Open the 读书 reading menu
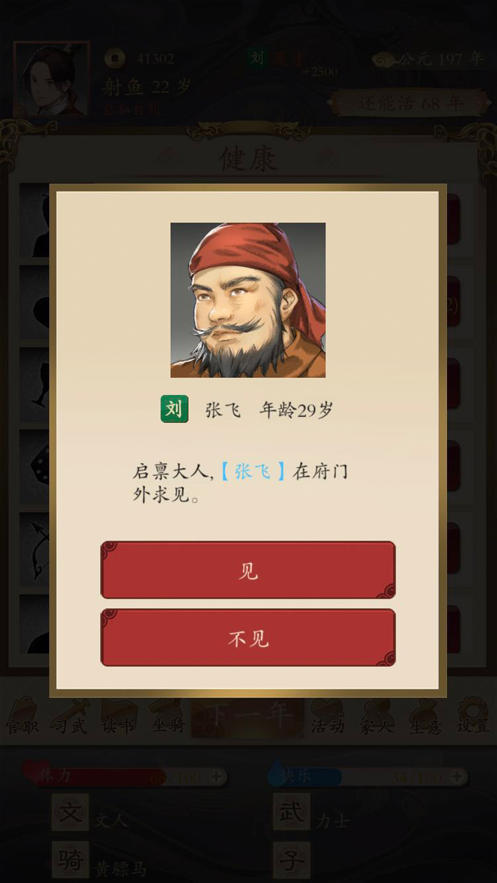The image size is (497, 883). point(119,717)
